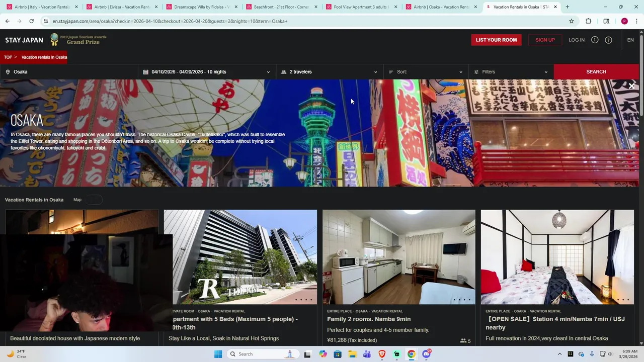The width and height of the screenshot is (644, 362).
Task: Go forward in browser history
Action: pyautogui.click(x=19, y=21)
